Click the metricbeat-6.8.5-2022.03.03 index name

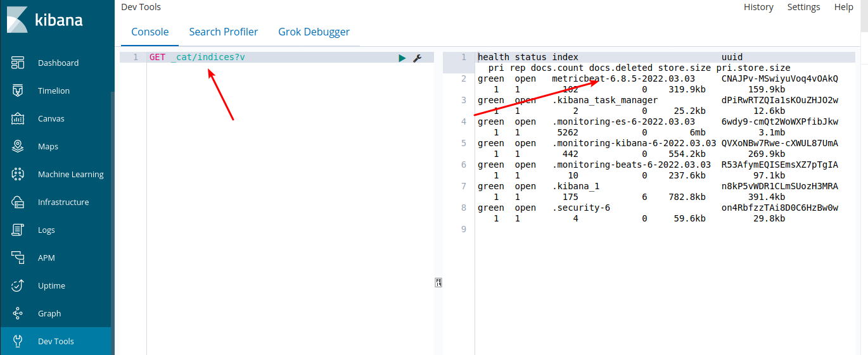pyautogui.click(x=623, y=78)
